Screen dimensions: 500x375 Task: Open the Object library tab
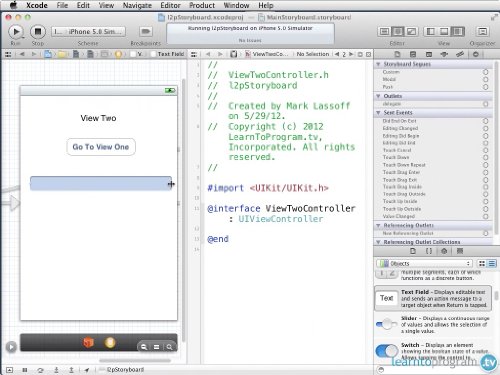pyautogui.click(x=444, y=251)
